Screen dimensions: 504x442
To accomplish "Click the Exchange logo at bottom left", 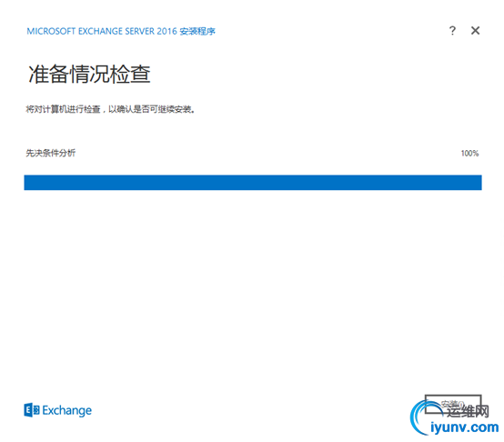I will [x=58, y=410].
